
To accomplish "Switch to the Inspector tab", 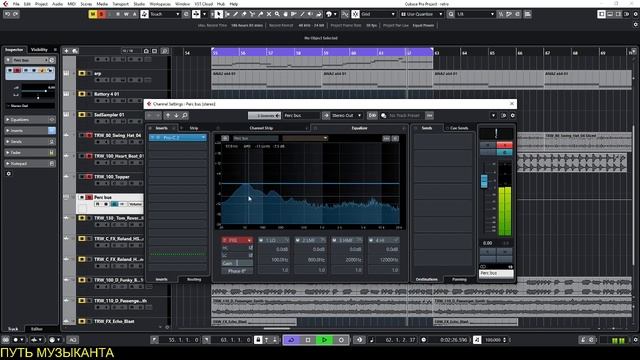I will pyautogui.click(x=14, y=50).
